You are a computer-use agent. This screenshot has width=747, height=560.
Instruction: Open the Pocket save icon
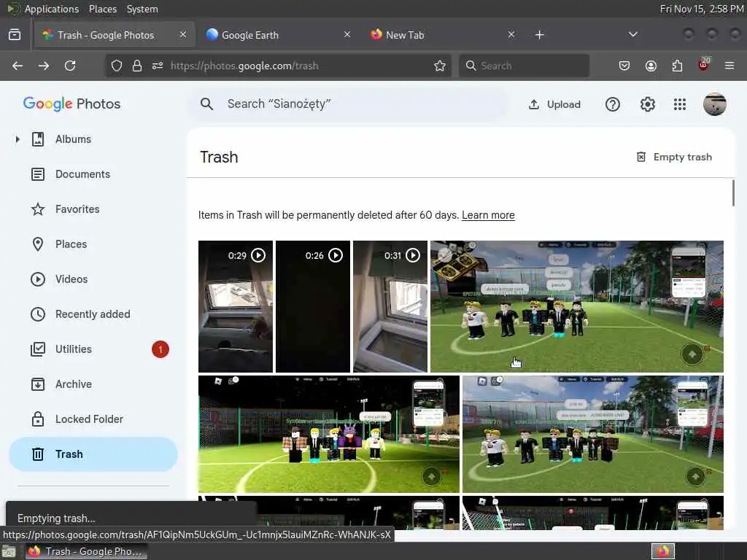pos(624,66)
